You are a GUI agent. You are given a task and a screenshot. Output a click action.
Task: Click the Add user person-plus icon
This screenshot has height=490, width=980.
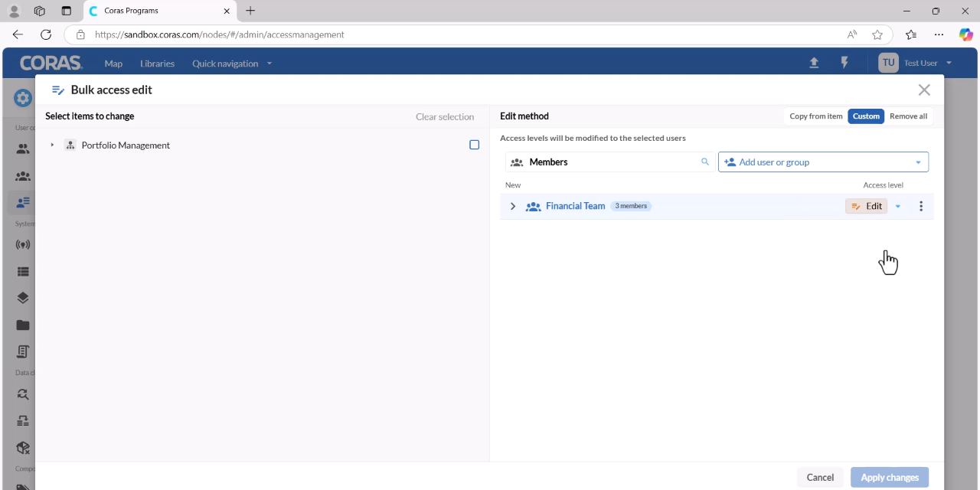[x=730, y=162]
